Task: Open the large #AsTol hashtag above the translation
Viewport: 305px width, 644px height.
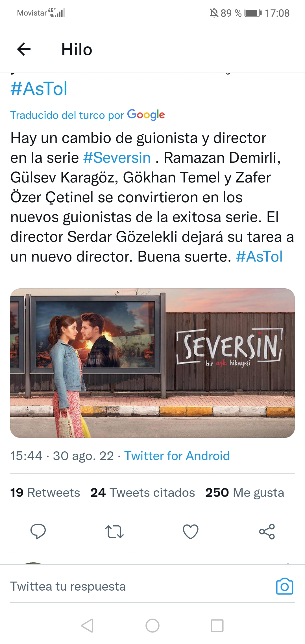Action: tap(39, 89)
